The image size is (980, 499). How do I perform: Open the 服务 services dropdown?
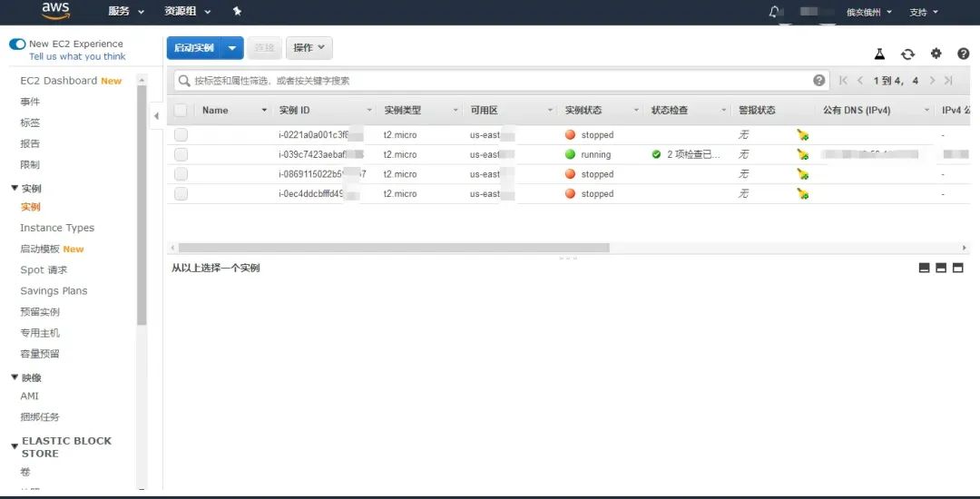pyautogui.click(x=126, y=11)
